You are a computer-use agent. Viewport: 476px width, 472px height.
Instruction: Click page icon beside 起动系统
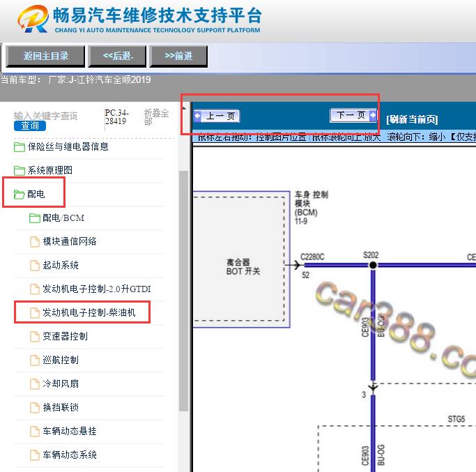pyautogui.click(x=35, y=266)
